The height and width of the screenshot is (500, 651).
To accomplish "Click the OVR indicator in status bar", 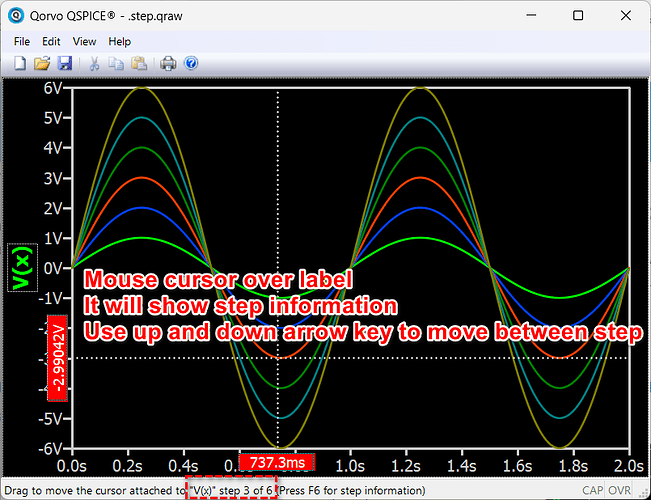I will pos(620,491).
